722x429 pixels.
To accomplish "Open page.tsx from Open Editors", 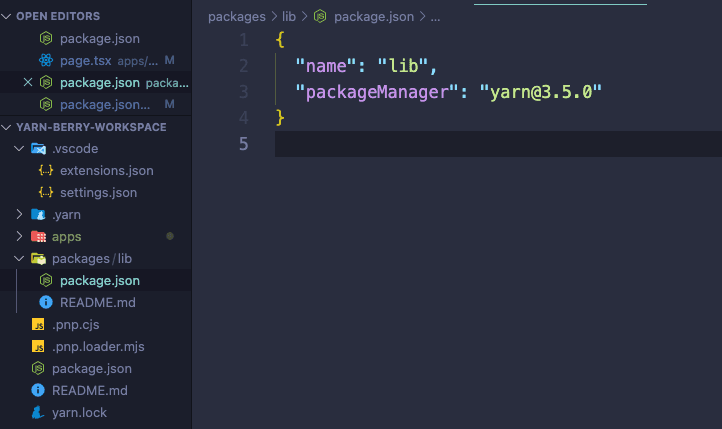I will click(x=85, y=60).
